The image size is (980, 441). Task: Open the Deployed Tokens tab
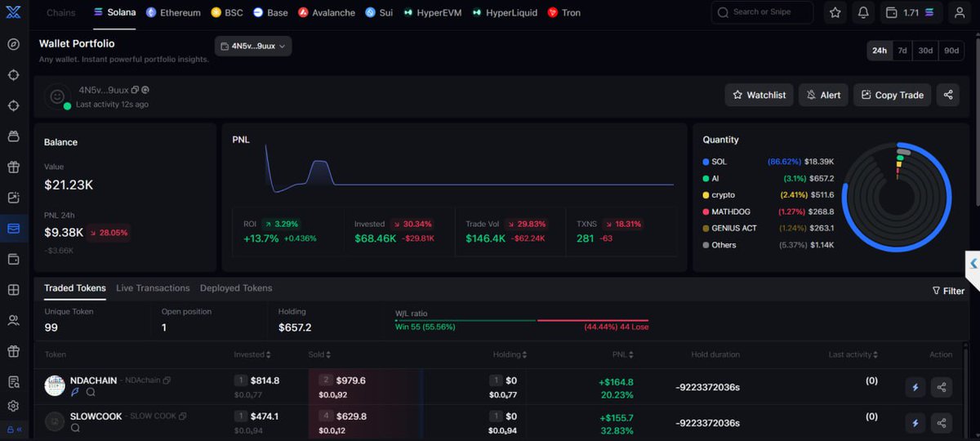pyautogui.click(x=236, y=288)
